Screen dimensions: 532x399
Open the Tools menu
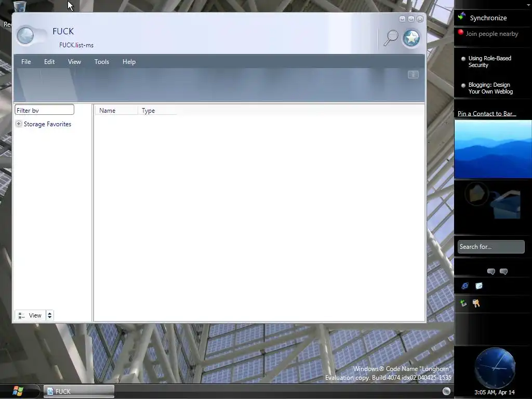tap(102, 62)
